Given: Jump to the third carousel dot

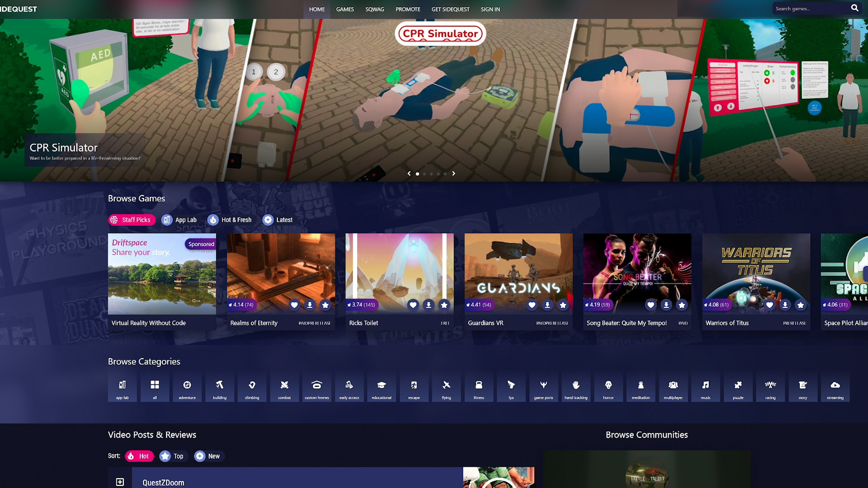Looking at the screenshot, I should pos(431,174).
